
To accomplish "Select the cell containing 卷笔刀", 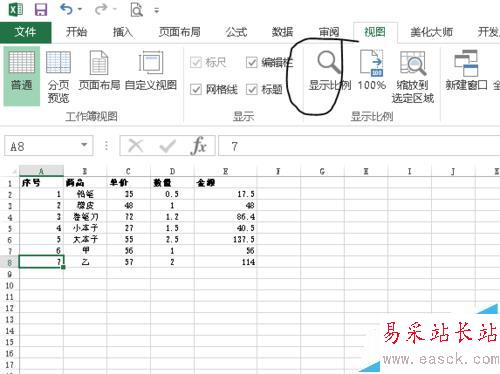I will point(85,217).
